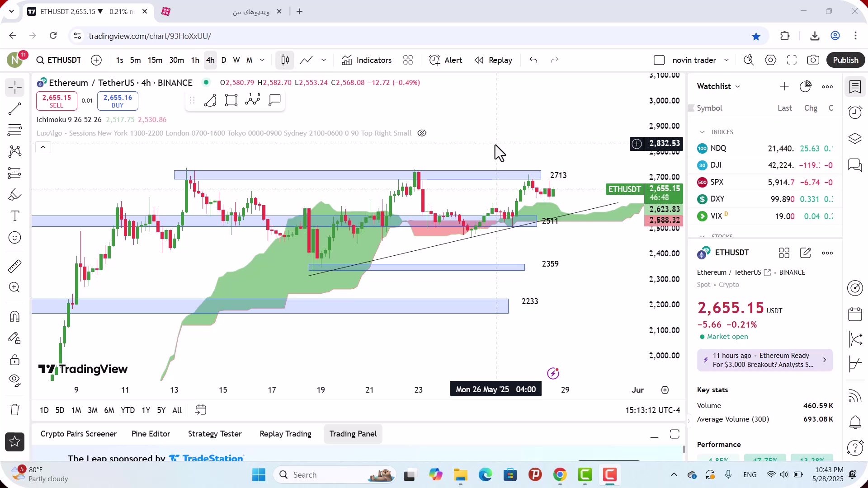Select the 15m timeframe

[155, 60]
